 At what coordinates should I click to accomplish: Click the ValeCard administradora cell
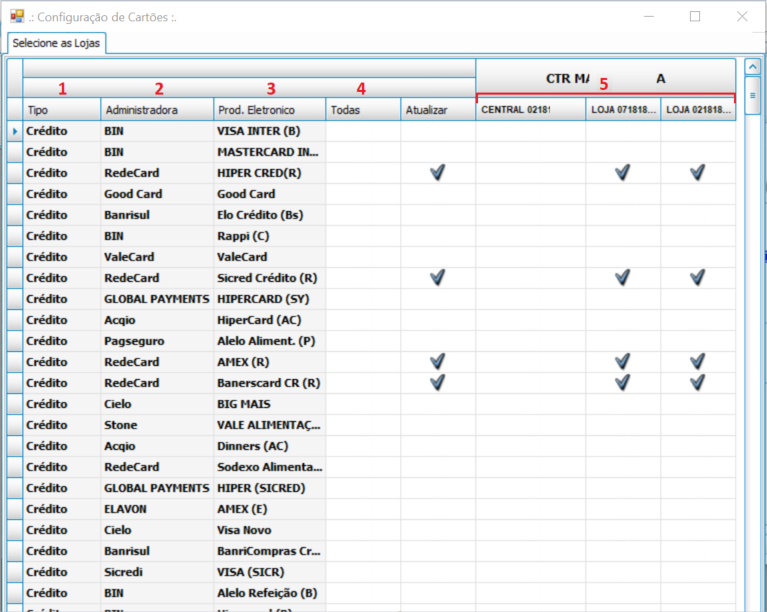point(157,257)
